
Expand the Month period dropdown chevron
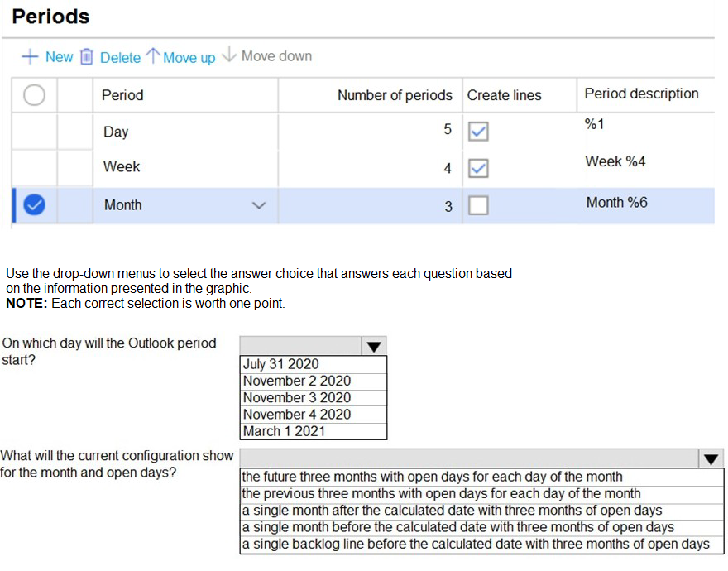point(260,205)
